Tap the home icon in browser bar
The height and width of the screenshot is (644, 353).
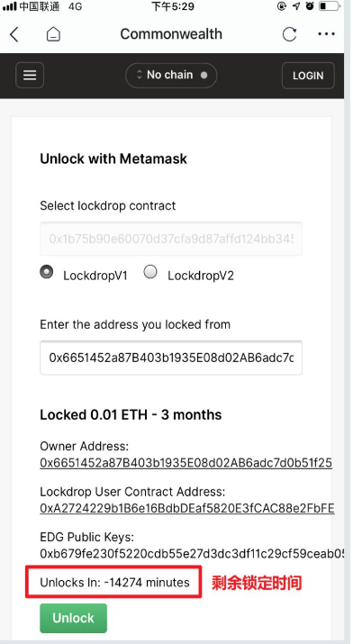tap(53, 34)
